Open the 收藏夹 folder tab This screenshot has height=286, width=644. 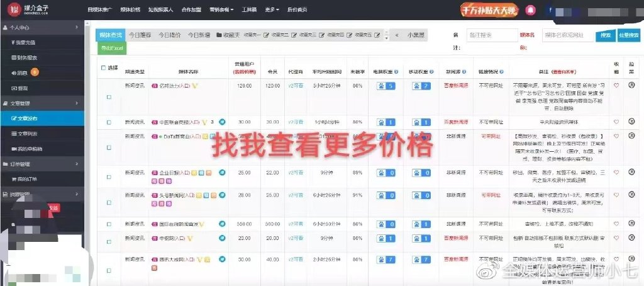tap(228, 35)
